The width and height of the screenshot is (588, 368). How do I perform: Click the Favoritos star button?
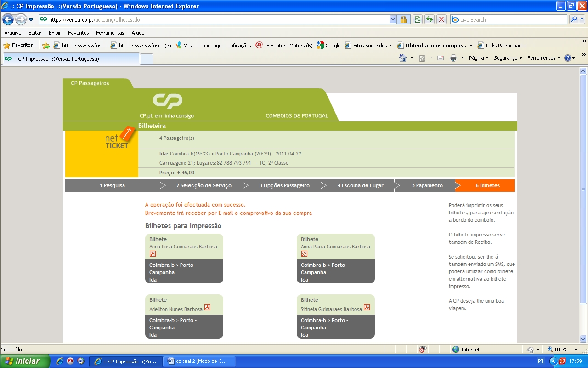(x=18, y=45)
